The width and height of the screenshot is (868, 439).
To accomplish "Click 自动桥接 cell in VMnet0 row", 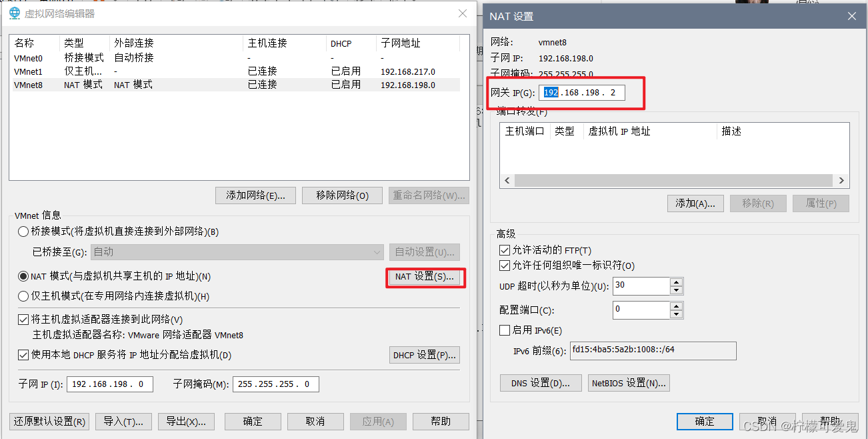I will [134, 58].
